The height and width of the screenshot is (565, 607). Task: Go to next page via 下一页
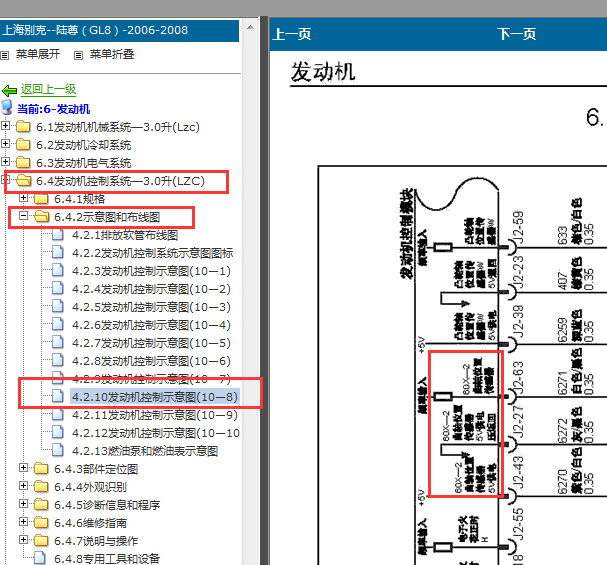pyautogui.click(x=517, y=34)
